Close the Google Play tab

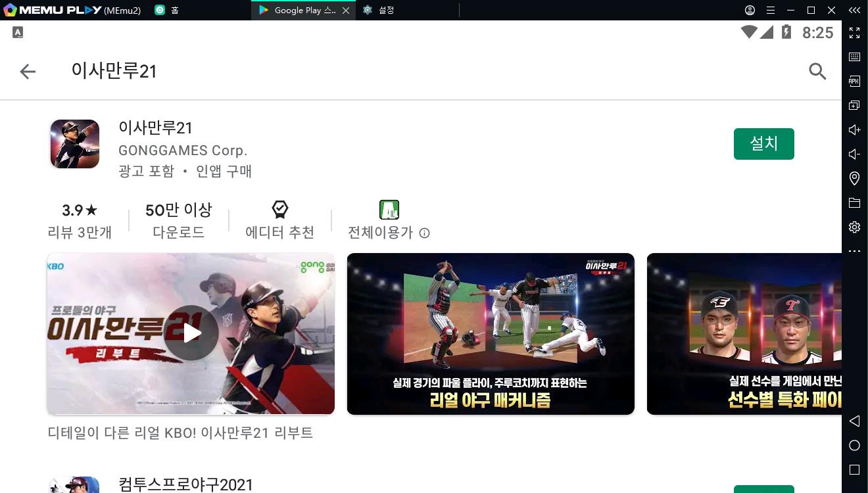tap(346, 11)
